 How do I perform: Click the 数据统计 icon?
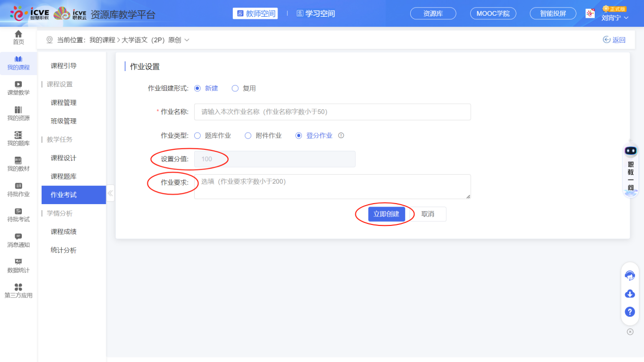click(x=18, y=265)
